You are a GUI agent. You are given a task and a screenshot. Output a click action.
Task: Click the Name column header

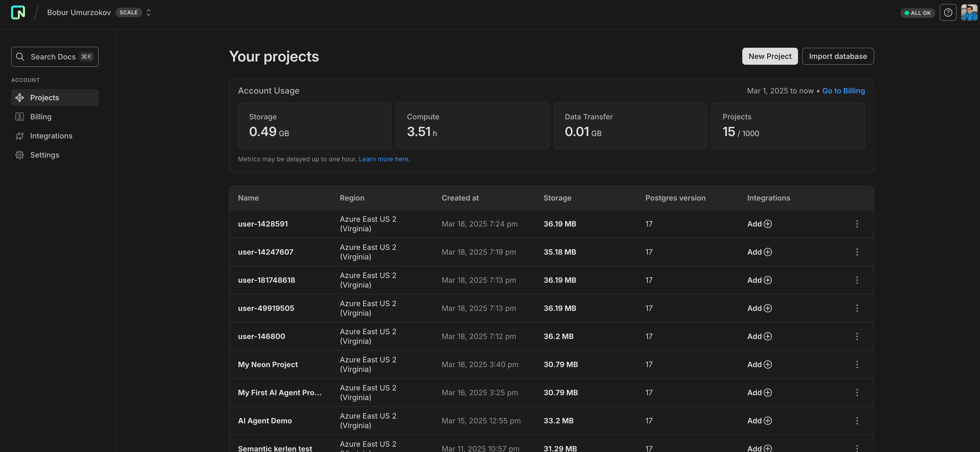pos(248,198)
